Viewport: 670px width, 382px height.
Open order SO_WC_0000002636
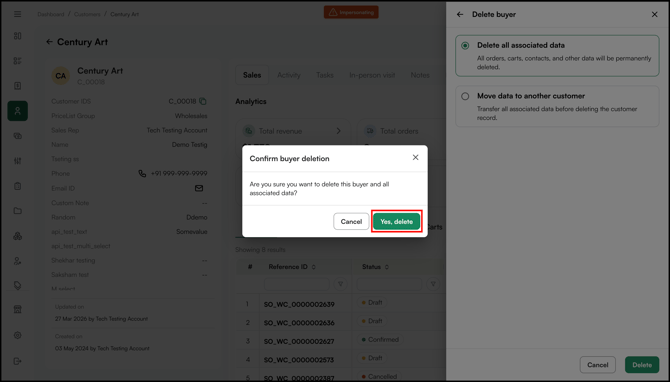point(299,323)
